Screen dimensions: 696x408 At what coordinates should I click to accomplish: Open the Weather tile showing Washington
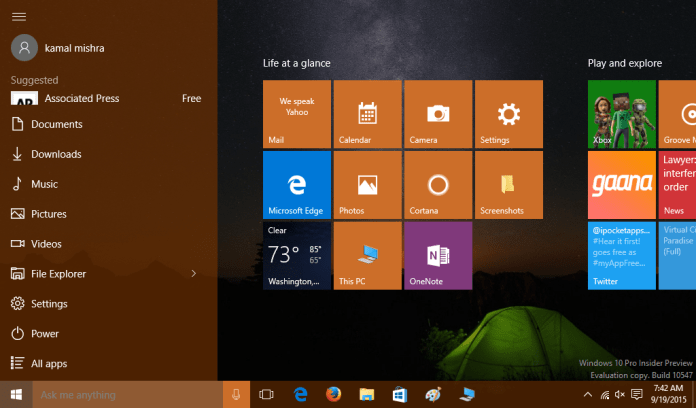pyautogui.click(x=297, y=256)
